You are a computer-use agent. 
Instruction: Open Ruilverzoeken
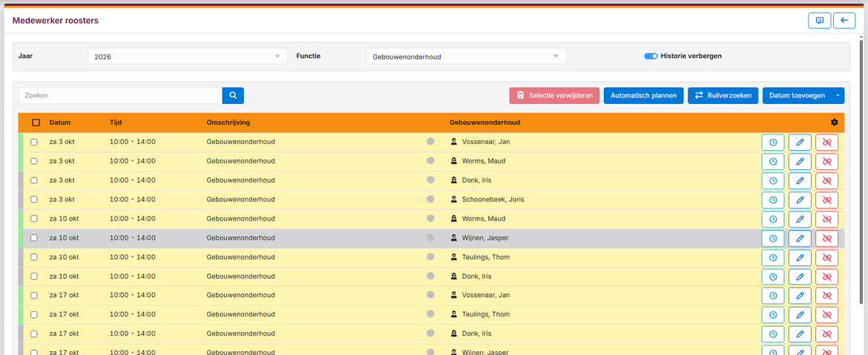point(723,95)
